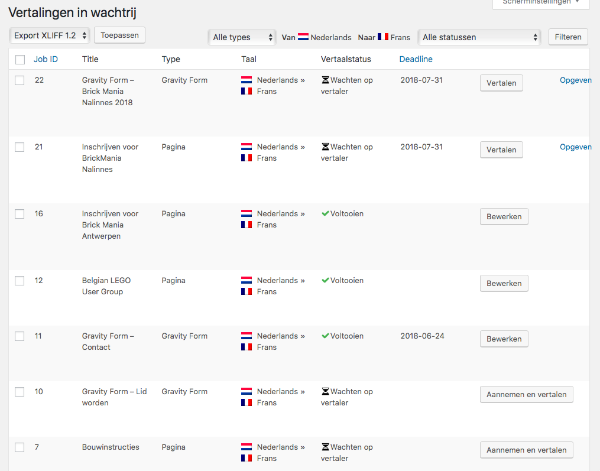This screenshot has width=600, height=471.
Task: Click the French flag in the Naar filter
Action: [x=383, y=37]
